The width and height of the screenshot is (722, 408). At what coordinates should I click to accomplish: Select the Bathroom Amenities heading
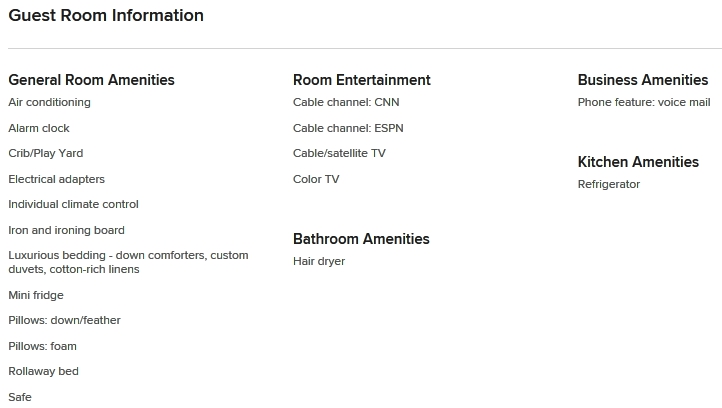tap(361, 239)
